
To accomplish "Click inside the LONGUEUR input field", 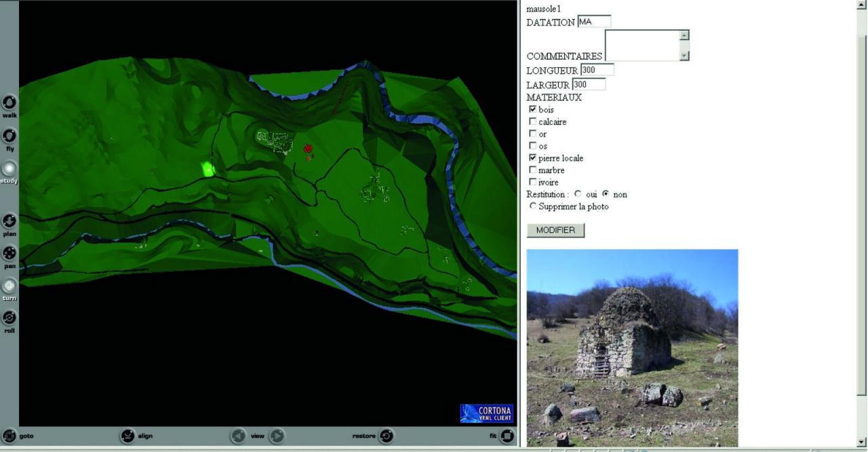I will [x=597, y=70].
